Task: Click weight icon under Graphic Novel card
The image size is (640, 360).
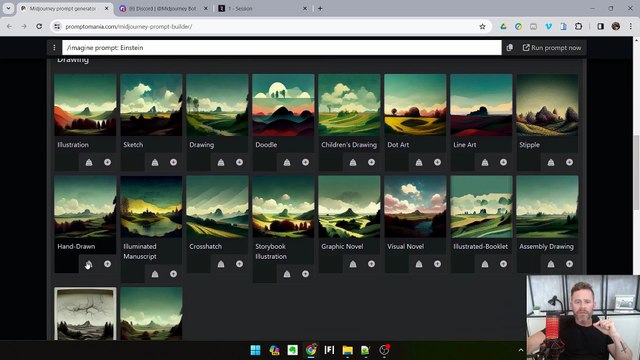Action: click(x=353, y=264)
